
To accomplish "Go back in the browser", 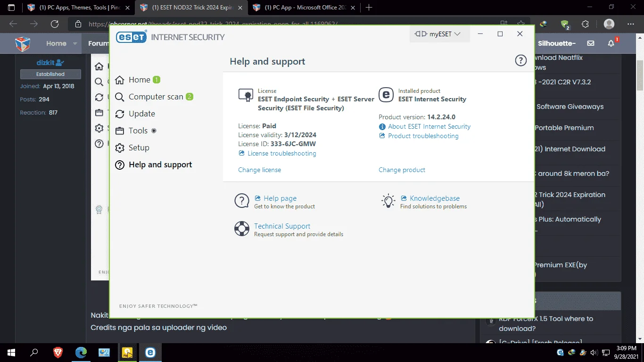I will point(13,24).
